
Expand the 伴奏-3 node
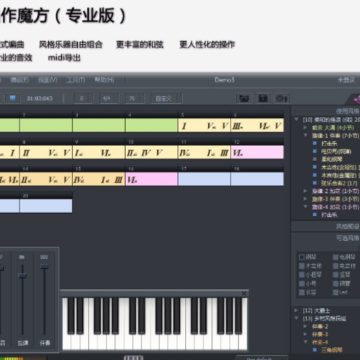[x=305, y=334]
